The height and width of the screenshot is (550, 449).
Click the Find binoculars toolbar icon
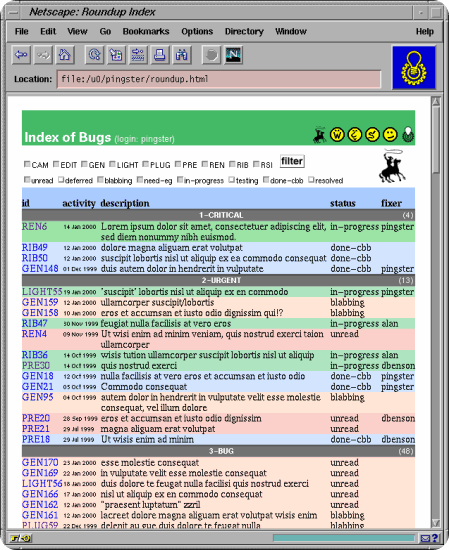point(181,55)
